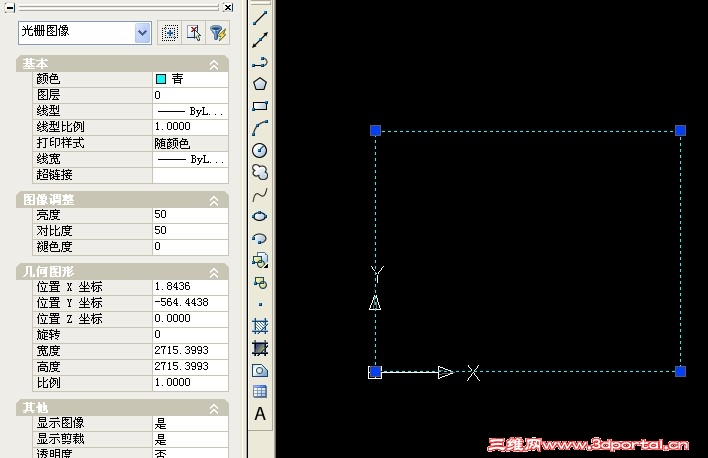Select the Spline tool
The width and height of the screenshot is (708, 458).
click(260, 194)
